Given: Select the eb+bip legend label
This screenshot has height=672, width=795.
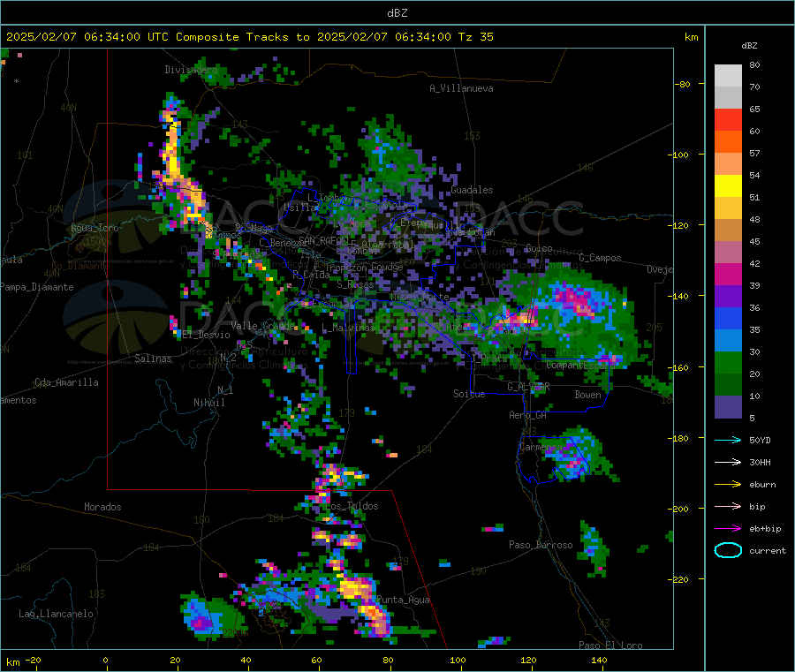Looking at the screenshot, I should [765, 529].
